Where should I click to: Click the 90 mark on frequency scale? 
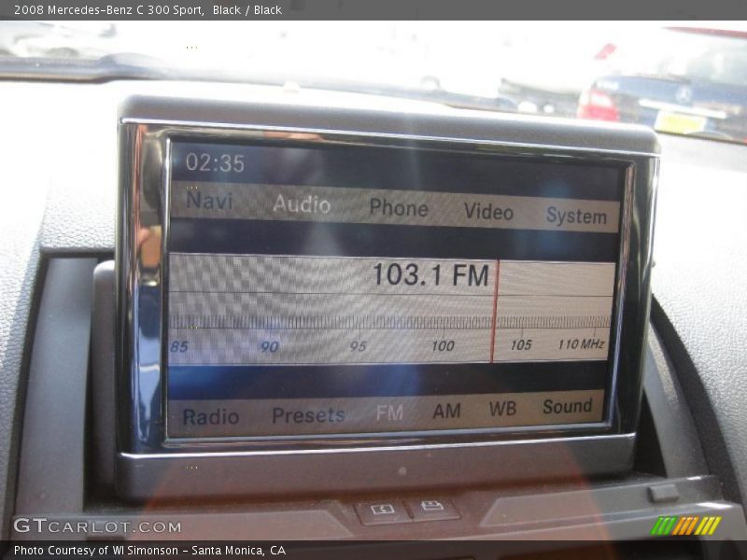[270, 346]
